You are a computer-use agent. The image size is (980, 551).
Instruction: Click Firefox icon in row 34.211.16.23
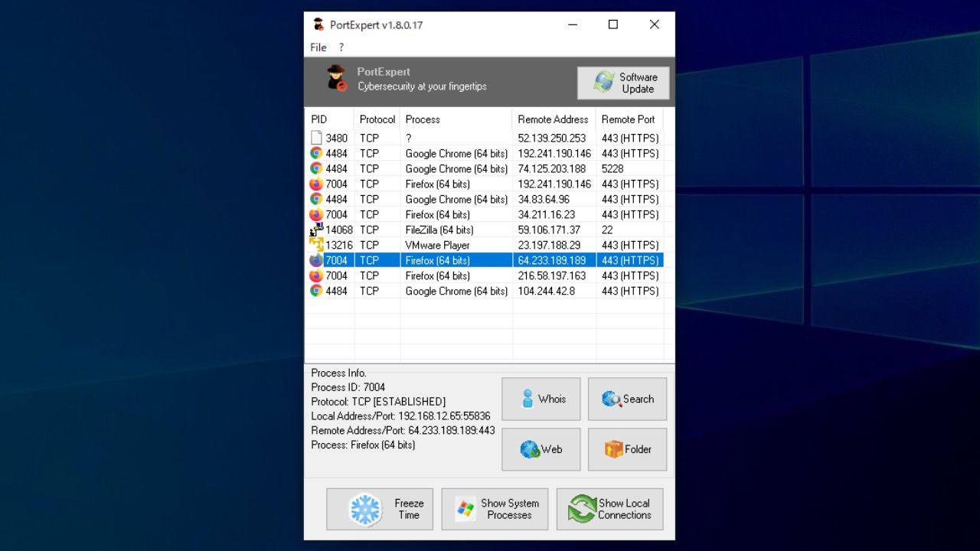click(316, 214)
